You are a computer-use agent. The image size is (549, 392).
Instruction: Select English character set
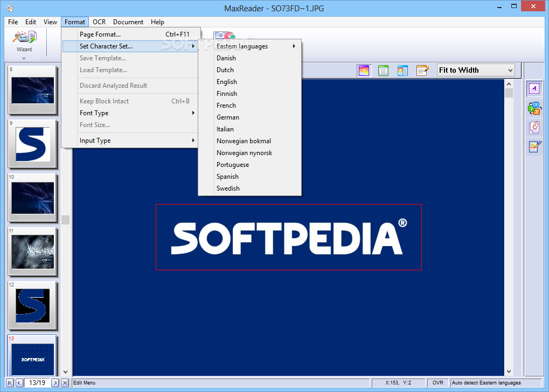tap(249, 82)
